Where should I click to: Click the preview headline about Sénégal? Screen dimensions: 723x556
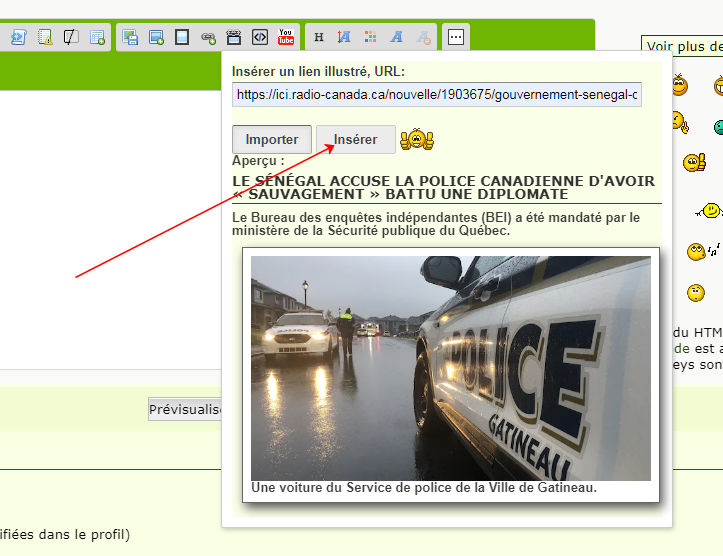coord(443,188)
